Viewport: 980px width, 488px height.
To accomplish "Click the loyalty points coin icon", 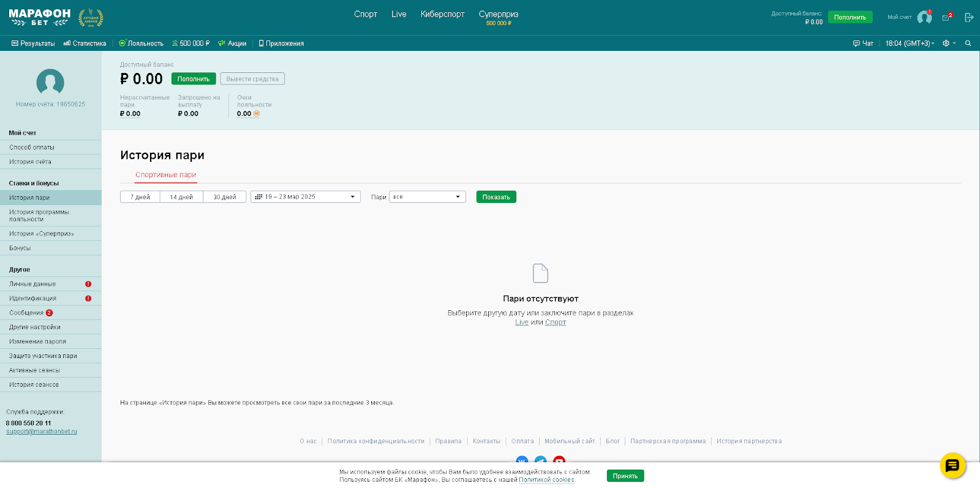I will 257,113.
